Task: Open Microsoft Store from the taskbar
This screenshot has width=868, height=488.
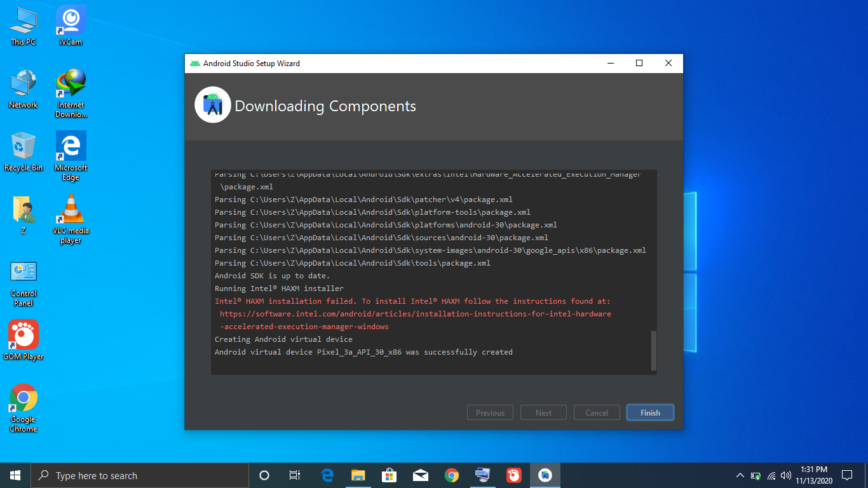Action: pos(390,475)
